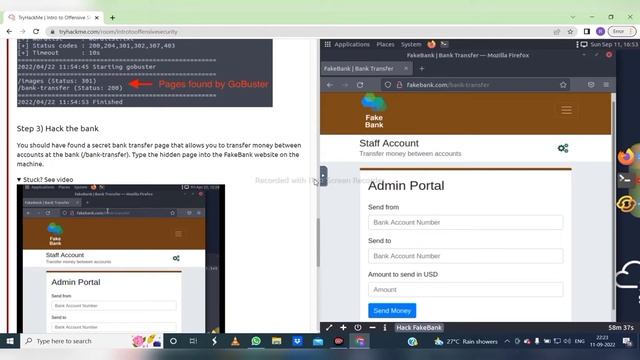
Task: Show machine info via the i icon
Action: (x=385, y=328)
